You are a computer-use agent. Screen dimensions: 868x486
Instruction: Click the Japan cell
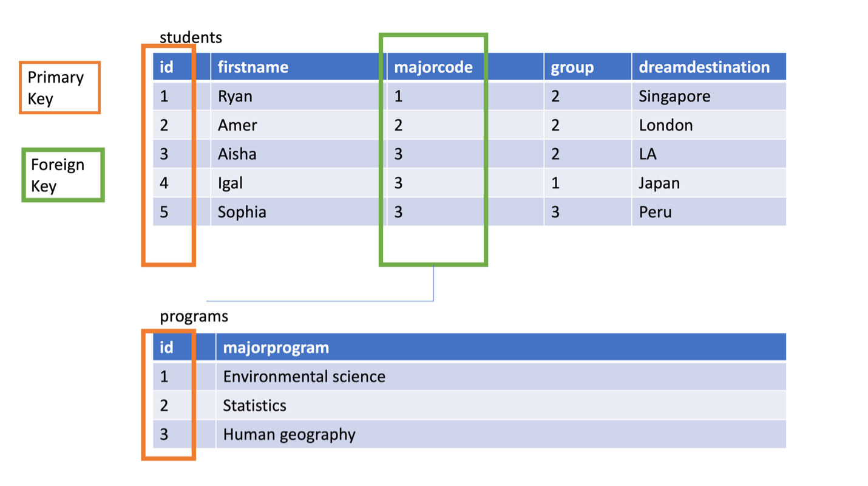[x=709, y=183]
